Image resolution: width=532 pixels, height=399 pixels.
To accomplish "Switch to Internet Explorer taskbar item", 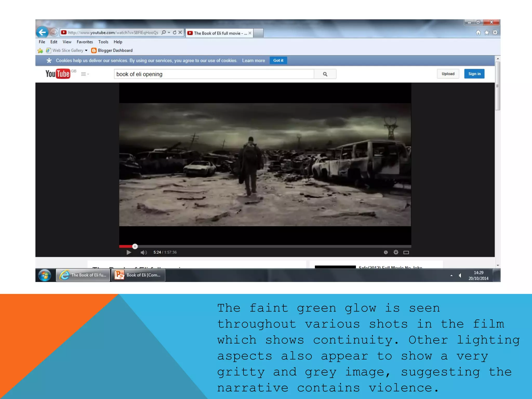I will tap(83, 275).
